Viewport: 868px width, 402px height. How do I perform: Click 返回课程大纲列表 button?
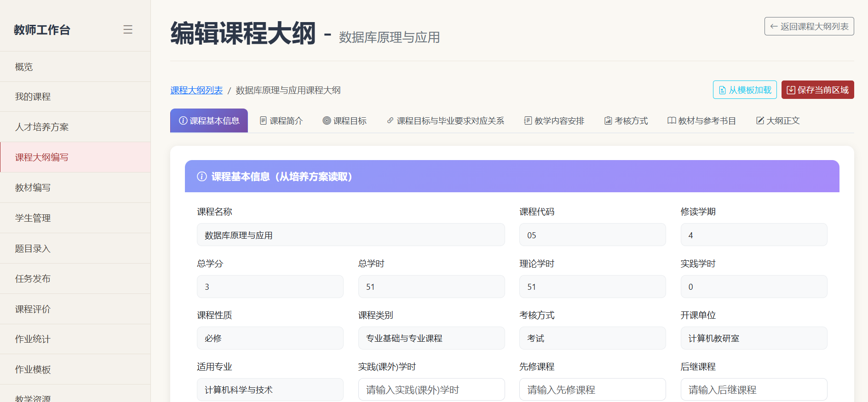[809, 26]
